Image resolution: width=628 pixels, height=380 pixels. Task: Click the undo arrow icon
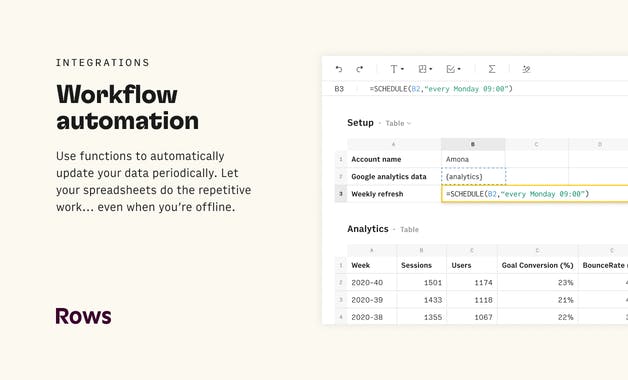pos(339,69)
